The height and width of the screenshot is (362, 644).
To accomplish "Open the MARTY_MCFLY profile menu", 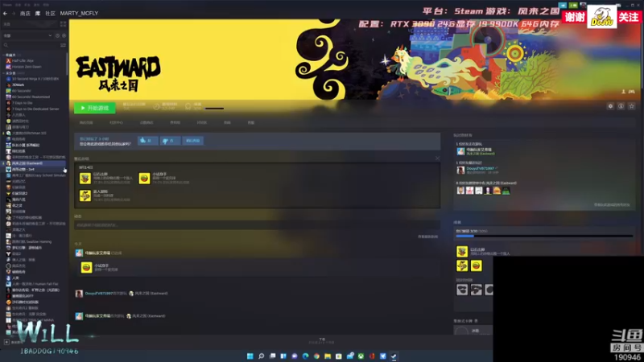I will (79, 14).
